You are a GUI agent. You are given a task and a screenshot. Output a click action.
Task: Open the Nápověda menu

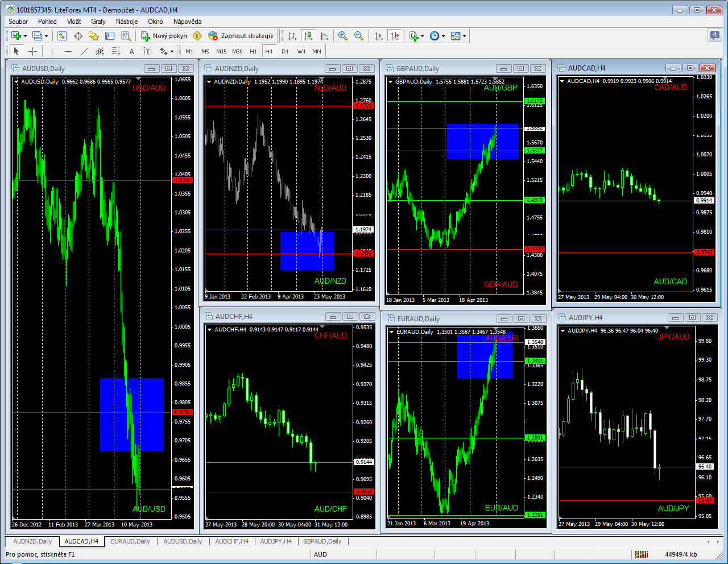pyautogui.click(x=188, y=22)
